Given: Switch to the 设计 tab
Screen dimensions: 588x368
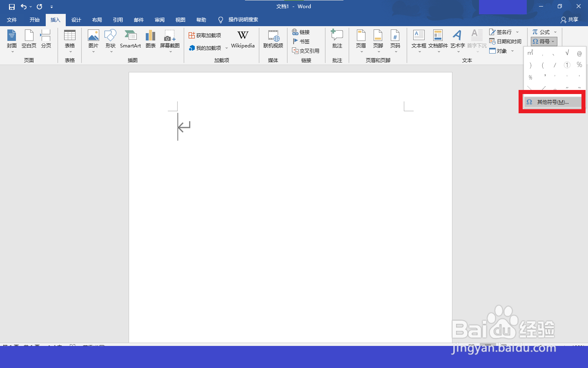Looking at the screenshot, I should (76, 20).
